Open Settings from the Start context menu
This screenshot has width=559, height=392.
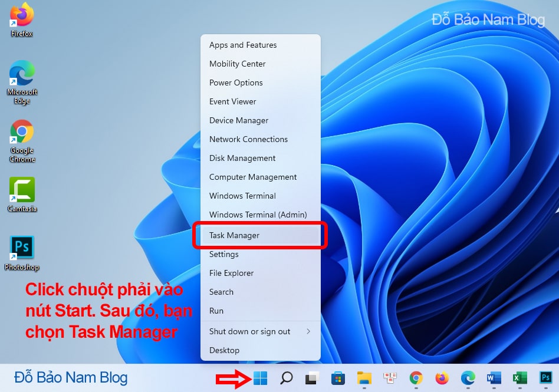pyautogui.click(x=261, y=255)
